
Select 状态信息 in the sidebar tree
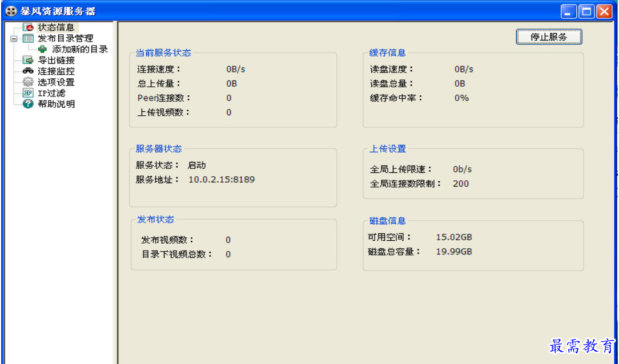[x=56, y=27]
